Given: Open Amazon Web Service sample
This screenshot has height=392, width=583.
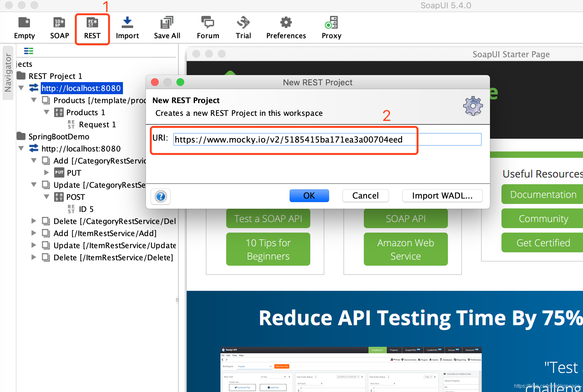Looking at the screenshot, I should [x=406, y=249].
